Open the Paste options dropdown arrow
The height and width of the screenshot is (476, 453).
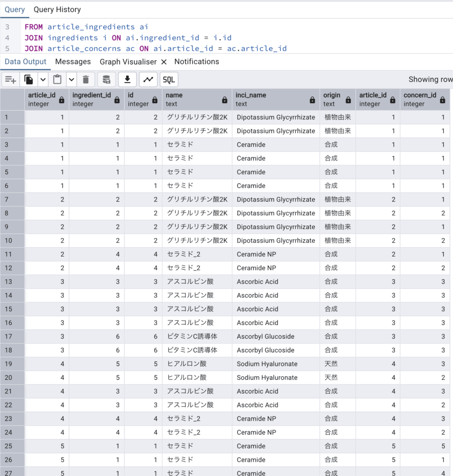[x=72, y=79]
